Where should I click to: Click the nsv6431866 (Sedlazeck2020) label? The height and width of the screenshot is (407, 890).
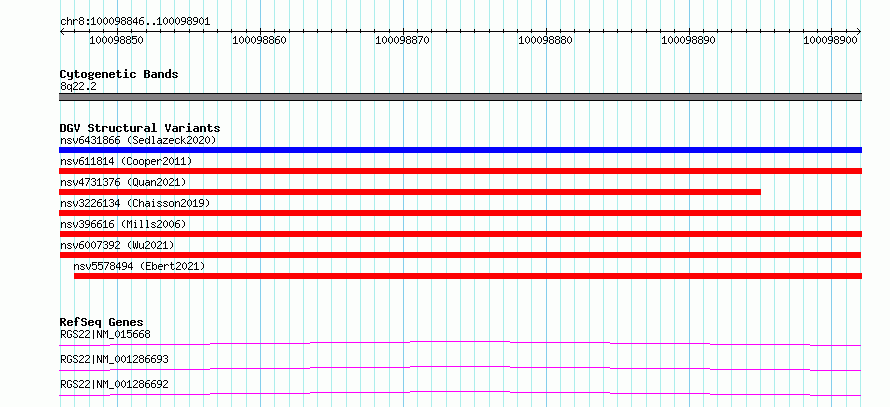[138, 140]
